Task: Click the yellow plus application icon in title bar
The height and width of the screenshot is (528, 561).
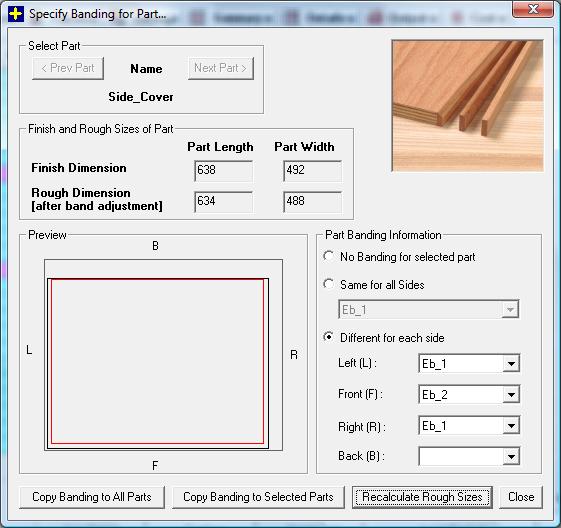Action: tap(15, 14)
